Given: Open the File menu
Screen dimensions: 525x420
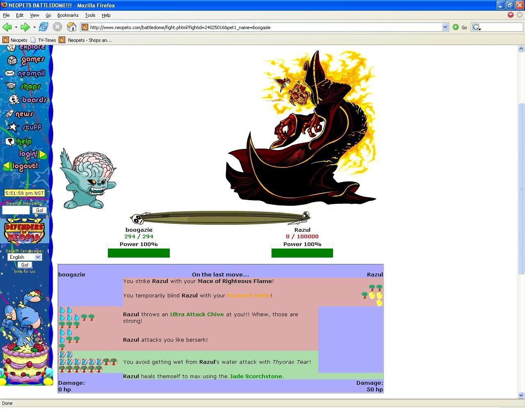Looking at the screenshot, I should [x=6, y=15].
